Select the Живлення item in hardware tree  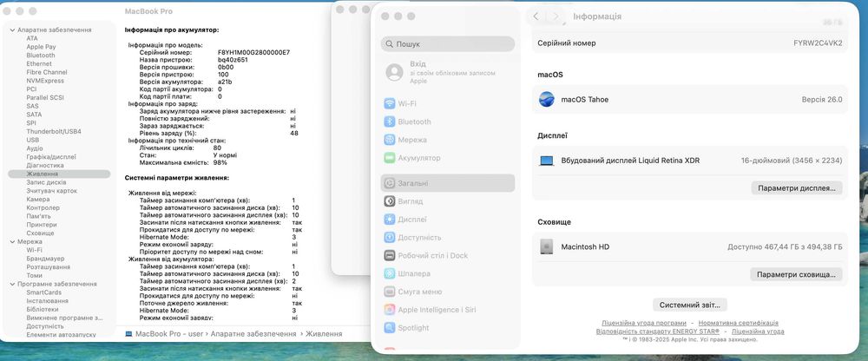pos(59,174)
